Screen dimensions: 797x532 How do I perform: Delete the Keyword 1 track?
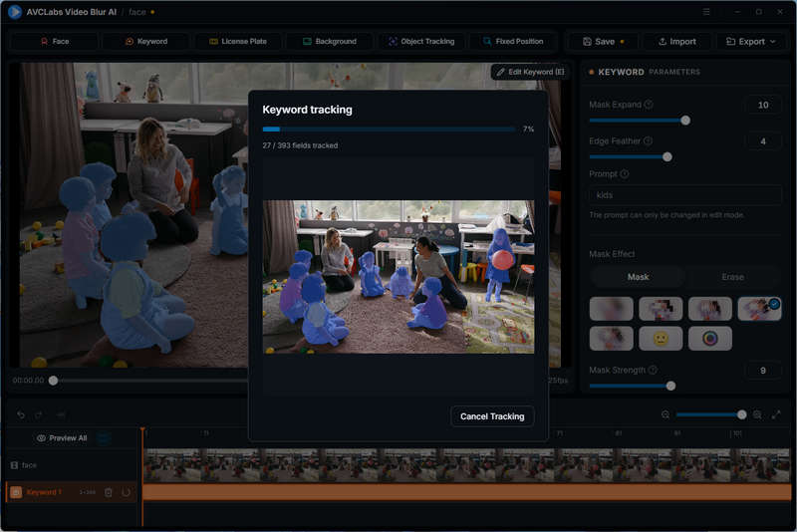pos(109,492)
